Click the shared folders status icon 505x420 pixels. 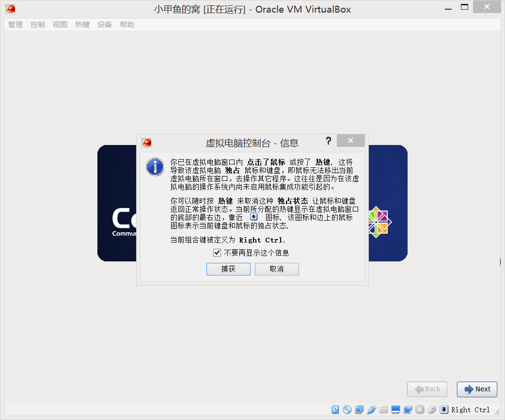[x=384, y=410]
